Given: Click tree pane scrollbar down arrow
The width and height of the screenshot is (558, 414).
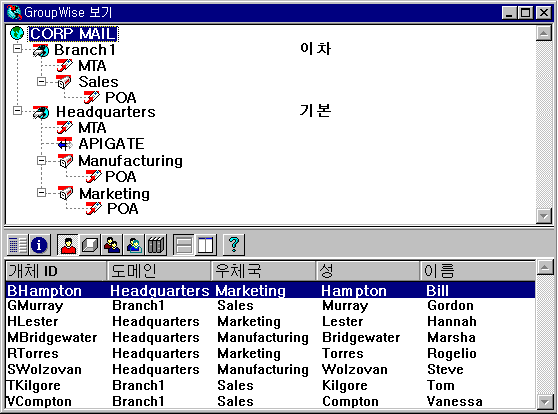Looking at the screenshot, I should point(544,216).
